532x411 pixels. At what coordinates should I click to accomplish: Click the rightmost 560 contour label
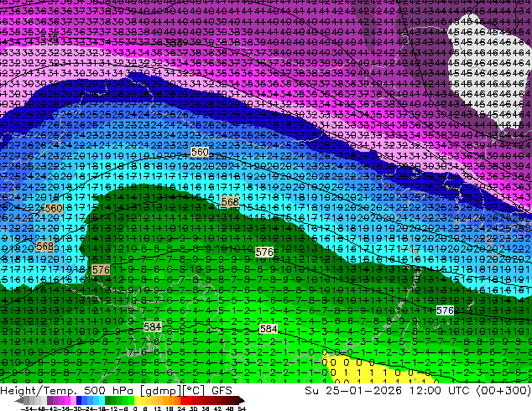pos(200,153)
